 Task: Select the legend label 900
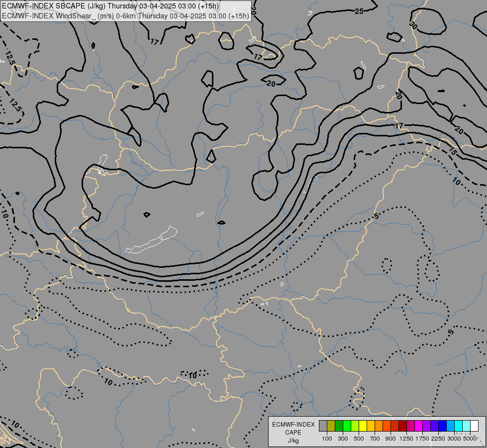click(x=390, y=439)
